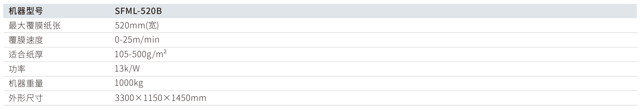The image size is (644, 110).
Task: Click the 功率 row label
Action: pyautogui.click(x=17, y=69)
